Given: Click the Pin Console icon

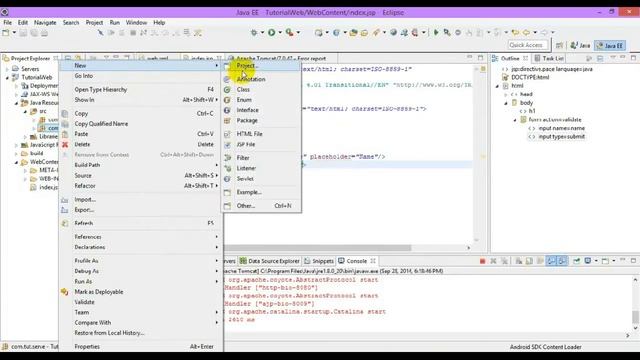Looking at the screenshot, I should pyautogui.click(x=576, y=261).
